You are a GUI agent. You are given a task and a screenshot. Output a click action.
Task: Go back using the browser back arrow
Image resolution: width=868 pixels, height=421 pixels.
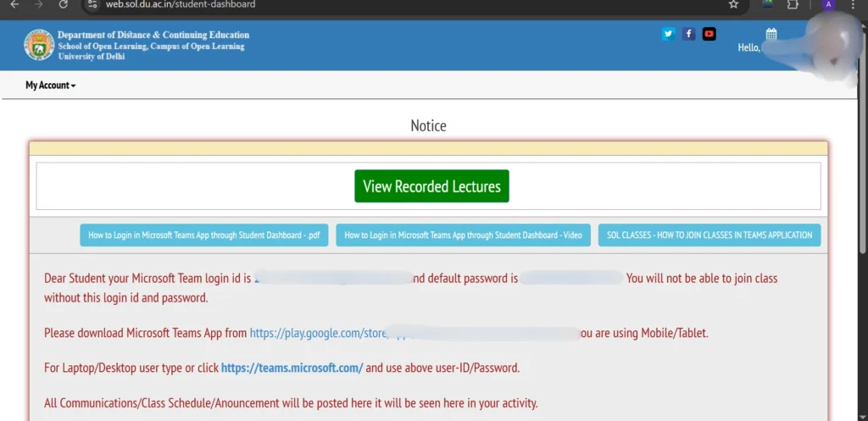(x=15, y=4)
